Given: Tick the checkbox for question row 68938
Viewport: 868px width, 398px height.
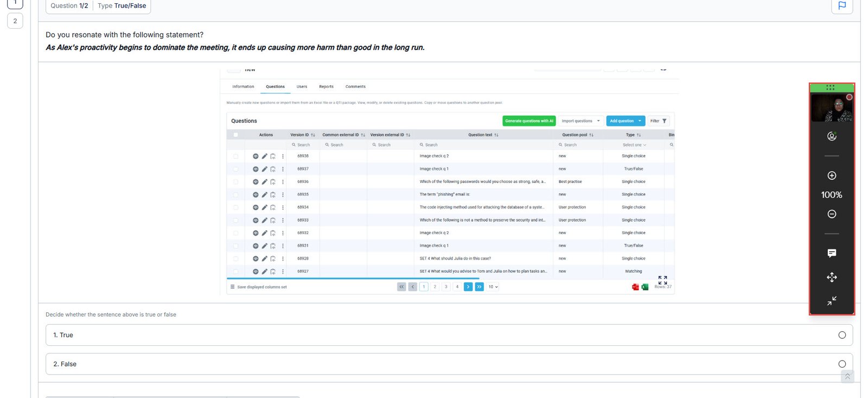Looking at the screenshot, I should pos(235,156).
